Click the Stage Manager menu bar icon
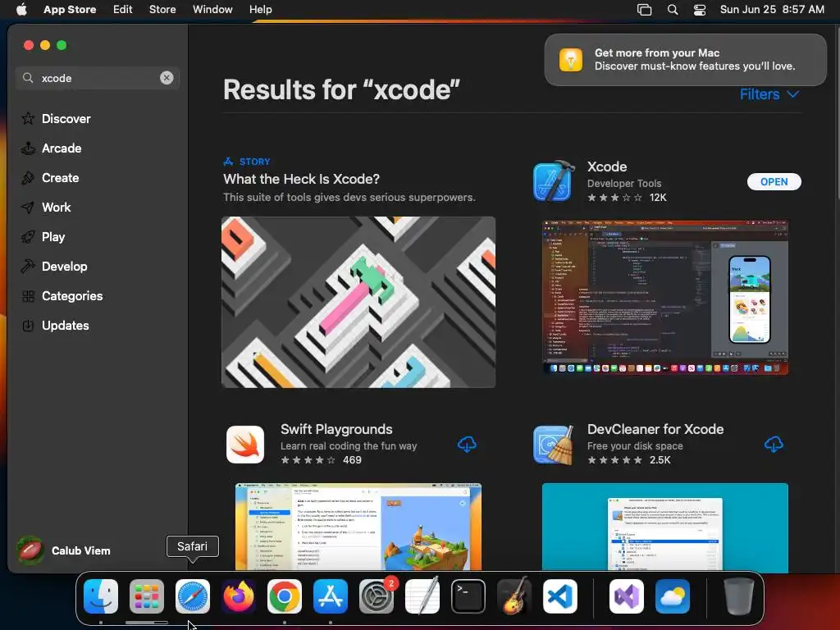Image resolution: width=840 pixels, height=630 pixels. coord(644,9)
